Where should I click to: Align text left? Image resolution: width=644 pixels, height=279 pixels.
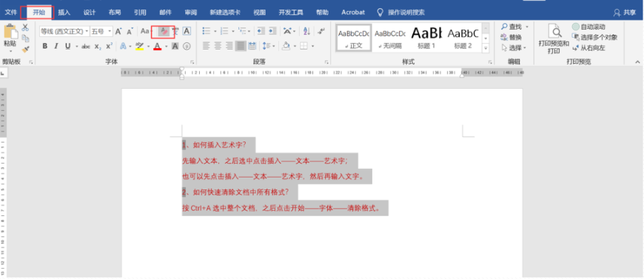tap(207, 46)
